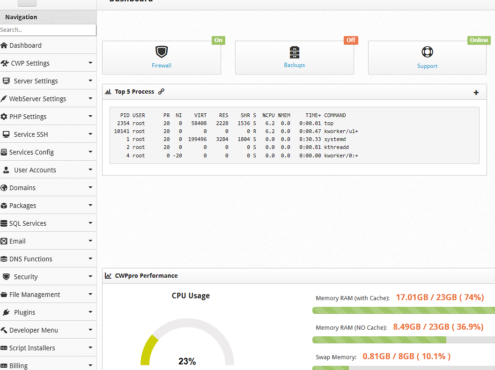Toggle the Firewall On status badge
Screen dimensions: 495x370
pyautogui.click(x=218, y=40)
